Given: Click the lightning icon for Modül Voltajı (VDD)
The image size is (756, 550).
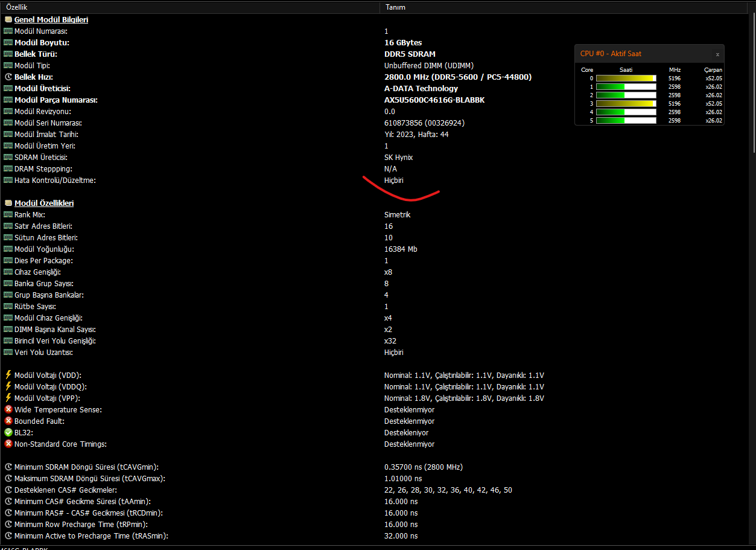Looking at the screenshot, I should click(x=8, y=375).
